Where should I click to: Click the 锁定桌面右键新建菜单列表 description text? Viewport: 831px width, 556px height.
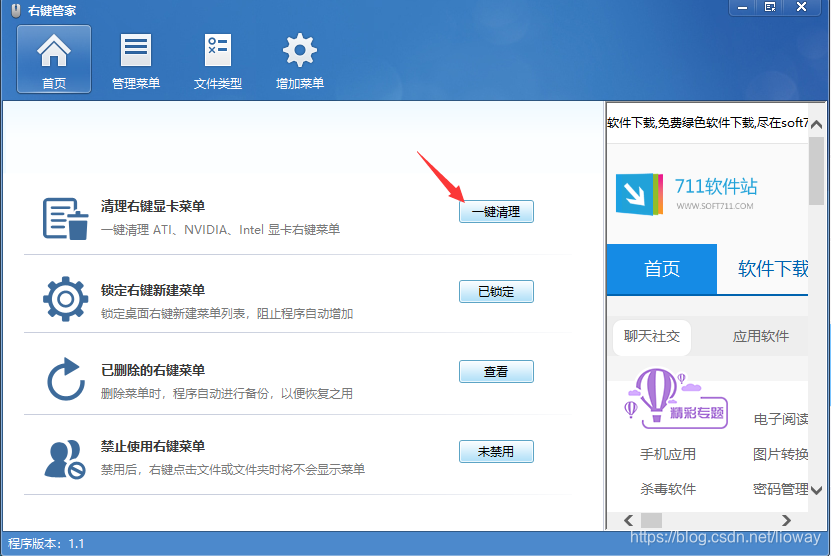click(227, 314)
